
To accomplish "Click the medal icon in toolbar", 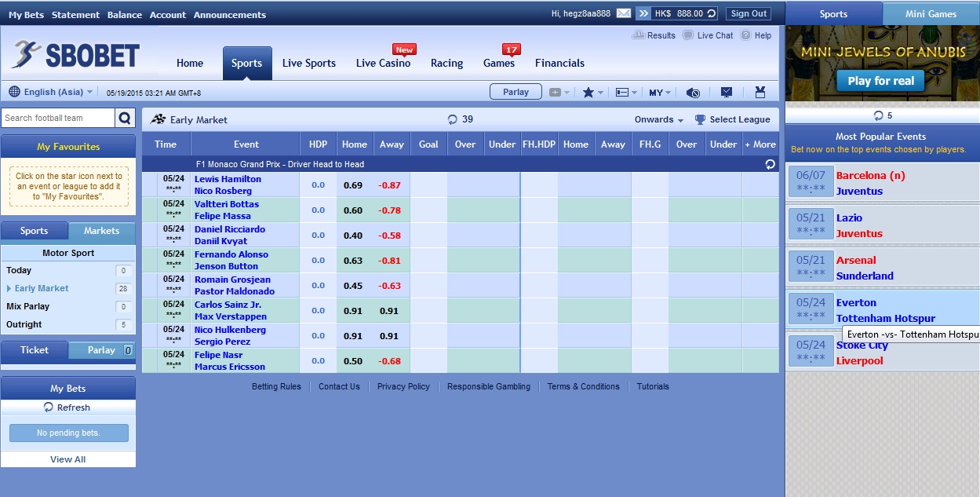I will pos(760,92).
